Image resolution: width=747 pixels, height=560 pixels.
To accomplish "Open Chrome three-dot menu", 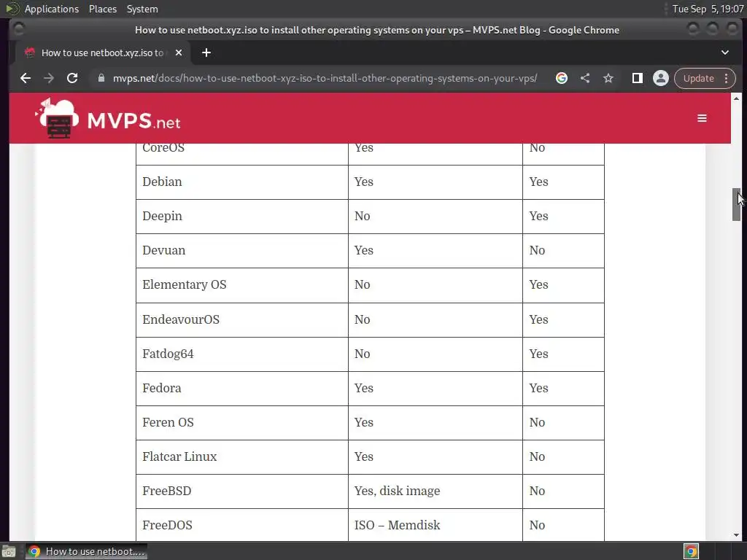I will click(727, 78).
